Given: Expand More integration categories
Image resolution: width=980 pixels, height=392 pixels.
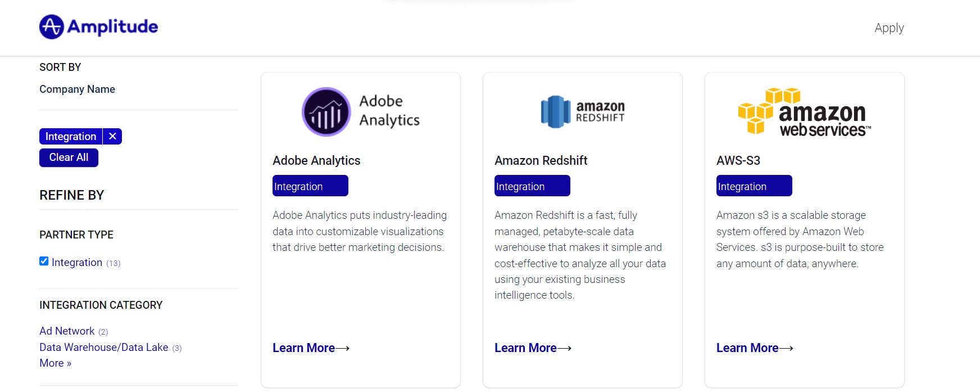Looking at the screenshot, I should 55,363.
